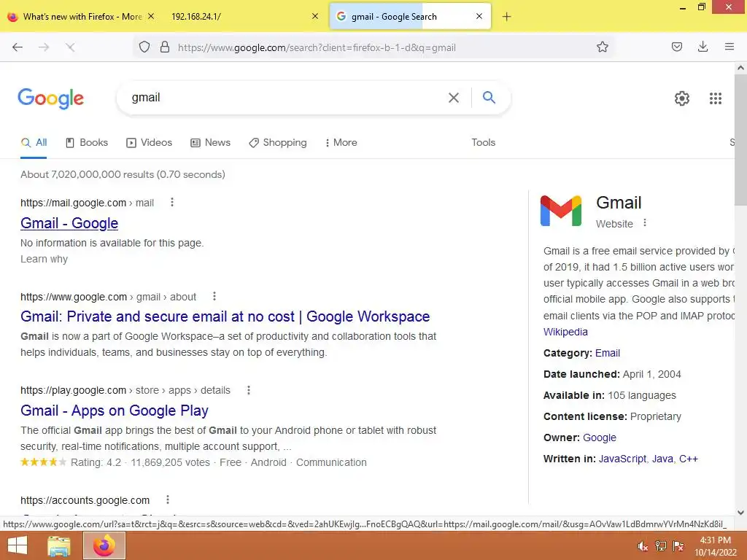747x560 pixels.
Task: Select the All search filter
Action: pyautogui.click(x=34, y=142)
